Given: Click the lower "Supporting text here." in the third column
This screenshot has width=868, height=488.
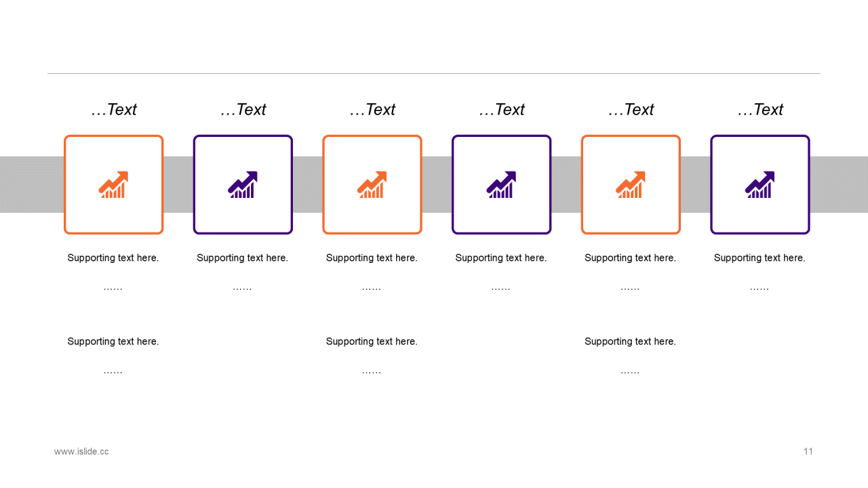Looking at the screenshot, I should click(x=372, y=342).
